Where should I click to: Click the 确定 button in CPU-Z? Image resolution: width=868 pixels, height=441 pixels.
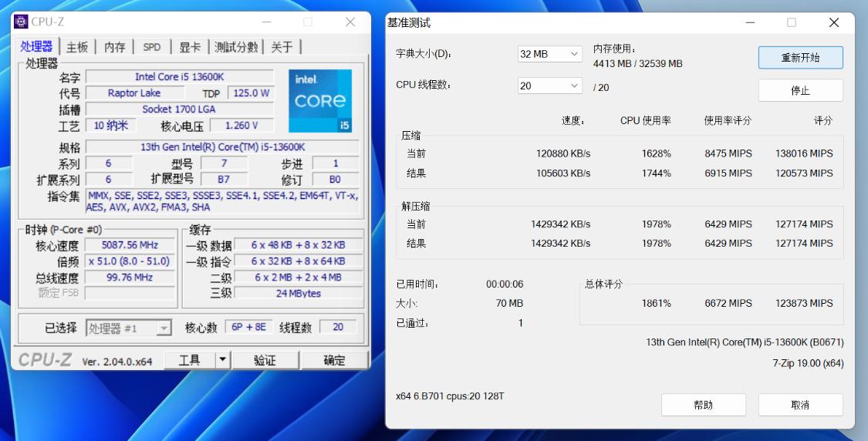[x=334, y=360]
